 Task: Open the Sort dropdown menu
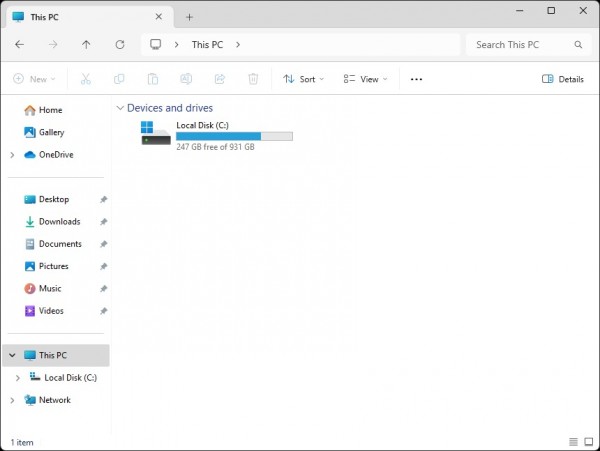point(303,79)
